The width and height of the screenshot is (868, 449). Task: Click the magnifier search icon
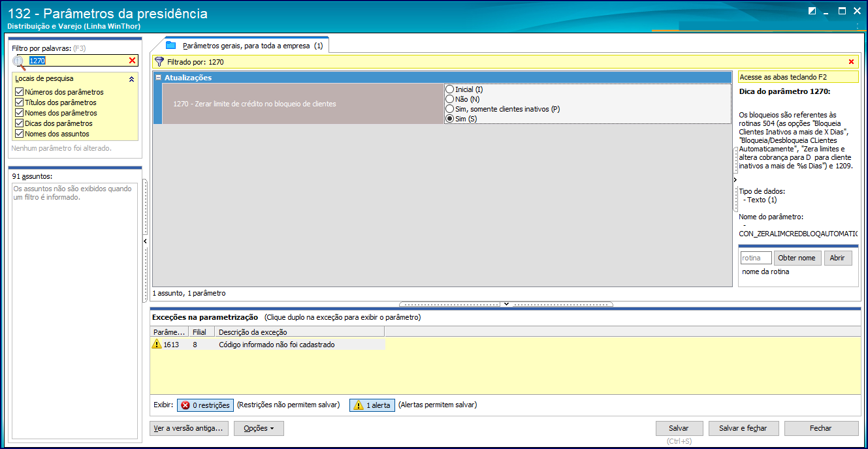pyautogui.click(x=19, y=61)
